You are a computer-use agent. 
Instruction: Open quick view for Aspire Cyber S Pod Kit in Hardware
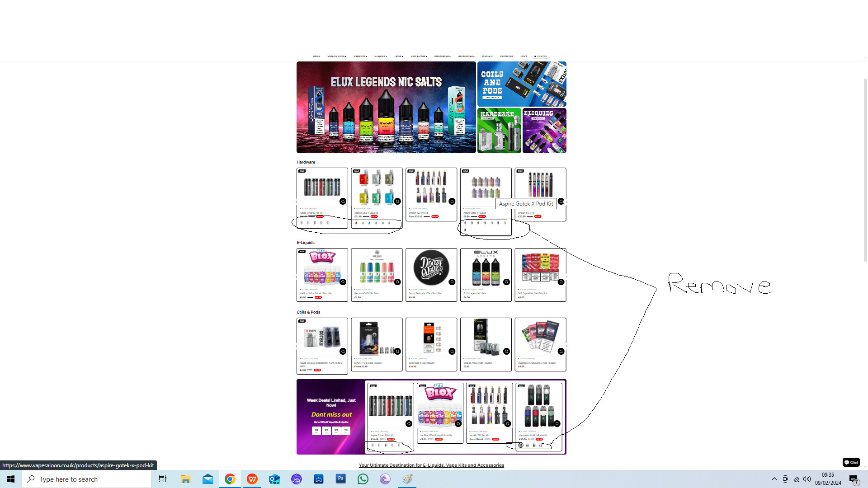tap(343, 202)
